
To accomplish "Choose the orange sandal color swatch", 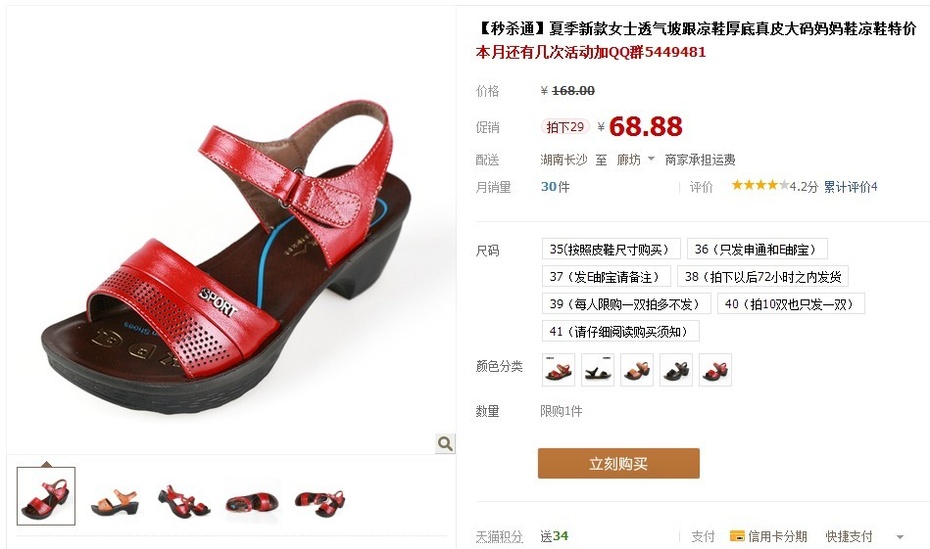I will click(636, 370).
